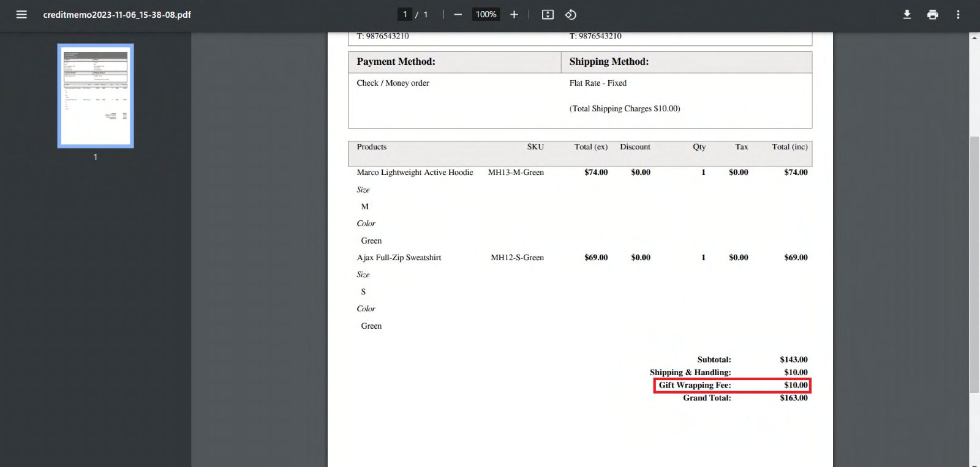Open the three-dot more actions menu
The width and height of the screenshot is (980, 467).
[x=958, y=15]
